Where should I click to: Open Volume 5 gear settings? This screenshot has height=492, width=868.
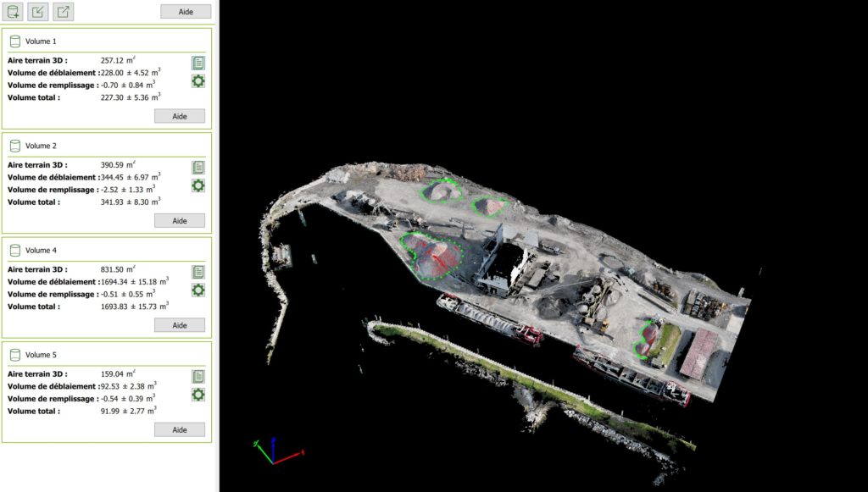tap(198, 395)
